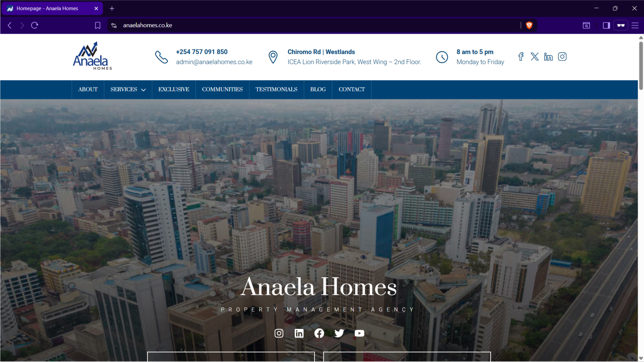
Task: Open Facebook icon in header
Action: pos(521,57)
